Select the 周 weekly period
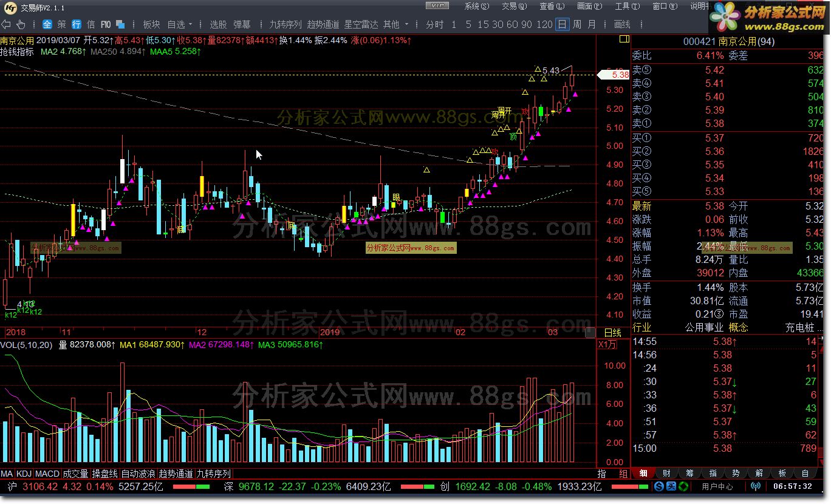 (577, 24)
